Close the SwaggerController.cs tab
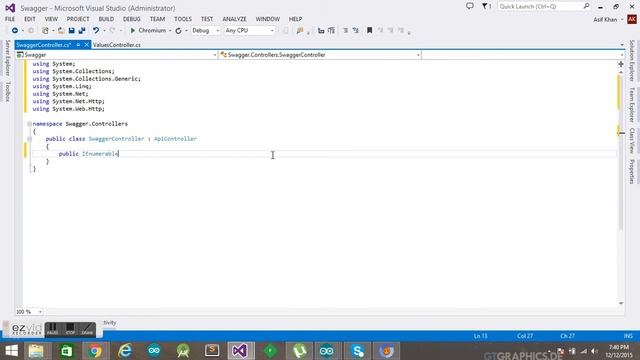Screen dimensions: 640x360 [87, 45]
